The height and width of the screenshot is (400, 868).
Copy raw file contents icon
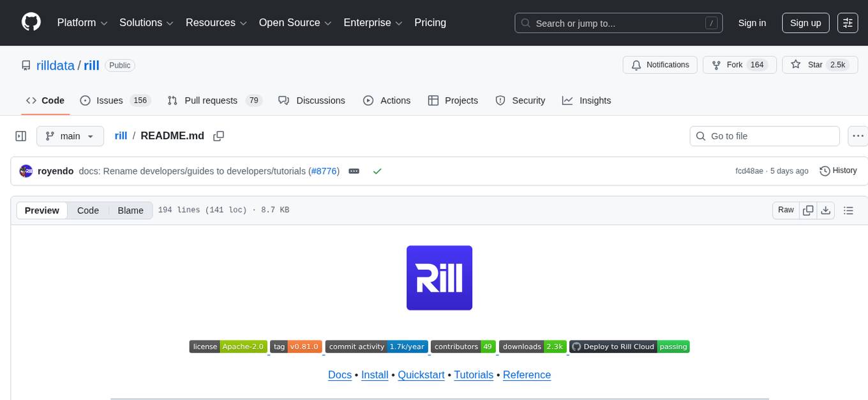coord(808,210)
